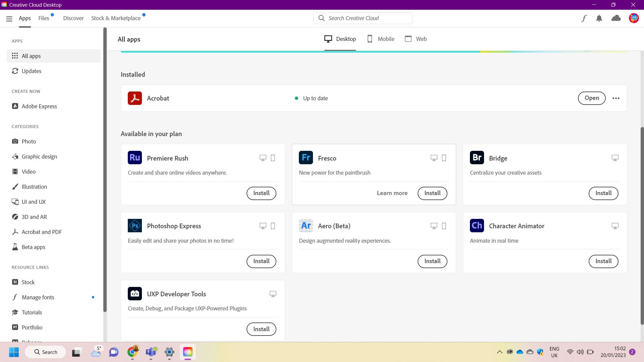Open Stock & Marketplace menu
Image resolution: width=644 pixels, height=362 pixels.
[116, 18]
